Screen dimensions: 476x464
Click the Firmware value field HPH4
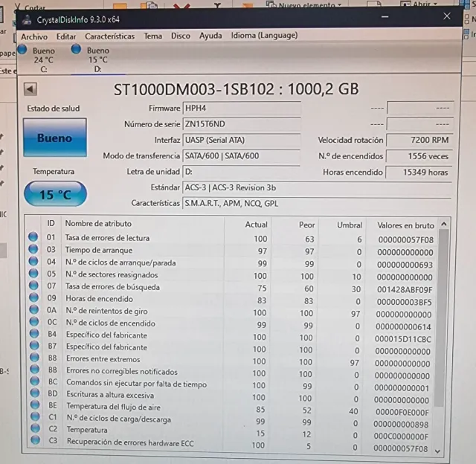click(x=241, y=109)
